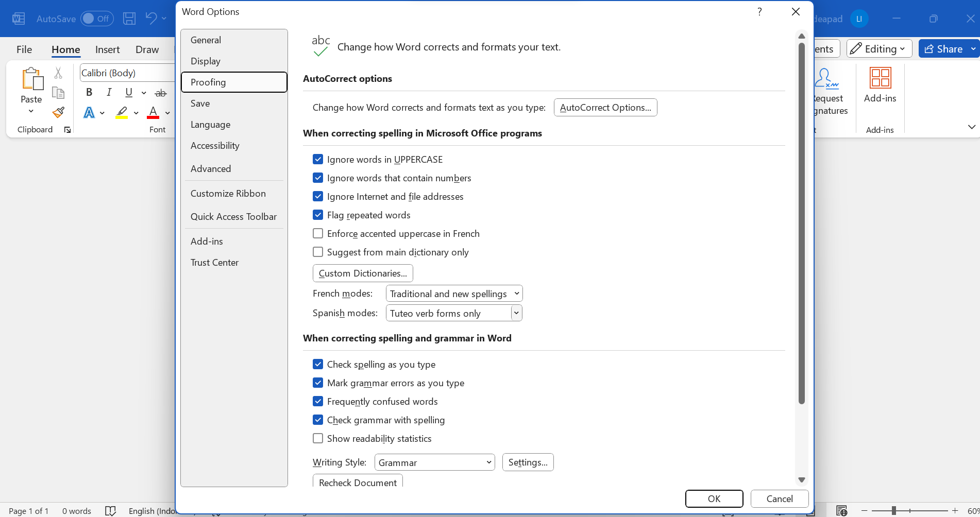Open the Writing Style Grammar dropdown
The width and height of the screenshot is (980, 517).
pos(434,462)
